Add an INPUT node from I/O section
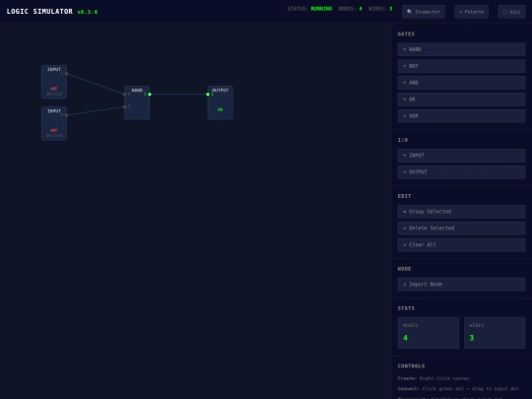532x399 pixels. click(x=461, y=156)
